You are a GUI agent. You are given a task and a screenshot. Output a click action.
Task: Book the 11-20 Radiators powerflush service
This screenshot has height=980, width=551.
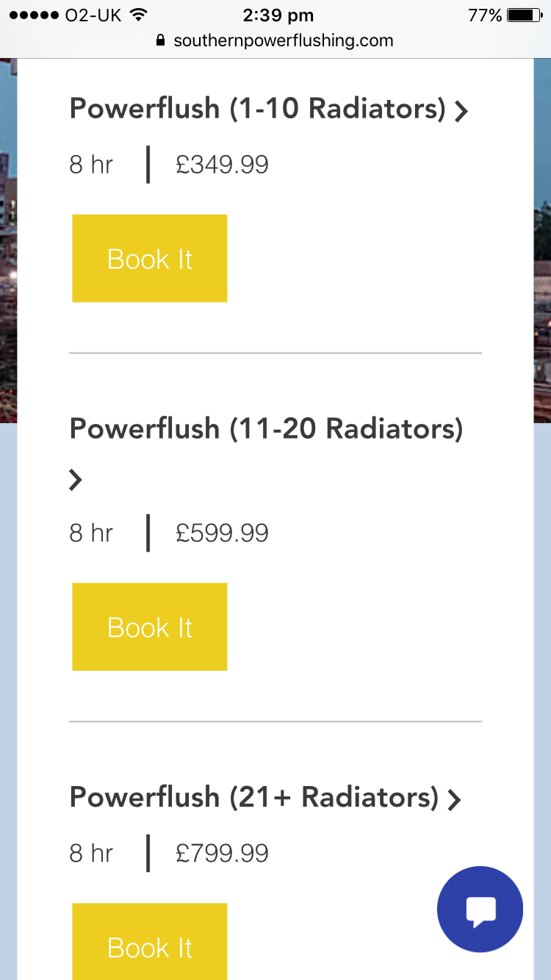150,627
